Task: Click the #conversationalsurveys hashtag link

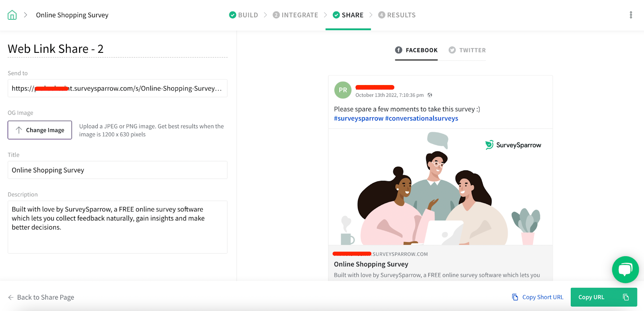Action: tap(421, 118)
